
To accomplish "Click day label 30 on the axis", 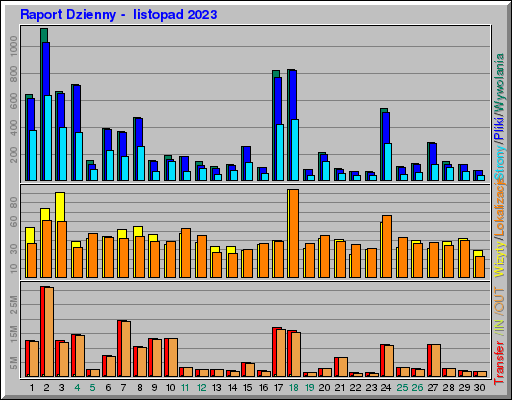I will 479,388.
